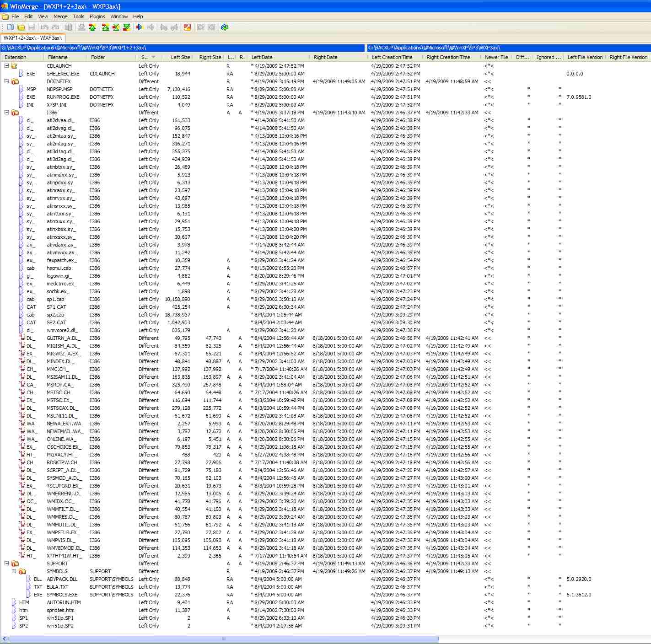Viewport: 651px width, 644px height.
Task: Click right path bar ending in WXP3ax\
Action: [509, 48]
